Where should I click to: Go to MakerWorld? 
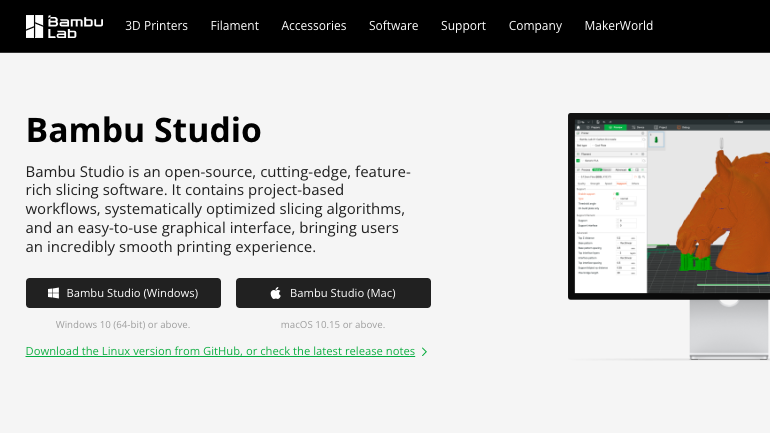pos(618,26)
